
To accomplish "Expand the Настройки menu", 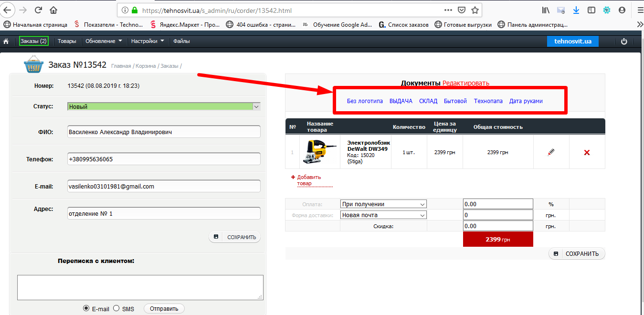I will (x=148, y=42).
